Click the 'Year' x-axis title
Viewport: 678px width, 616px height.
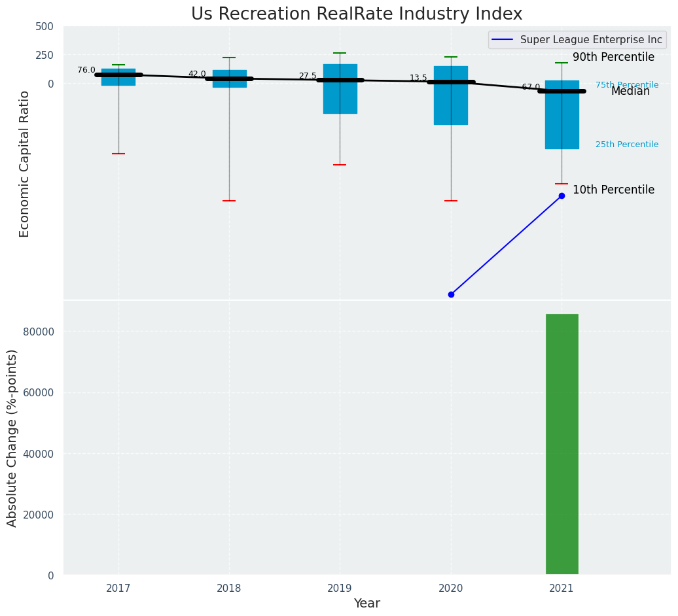click(367, 603)
